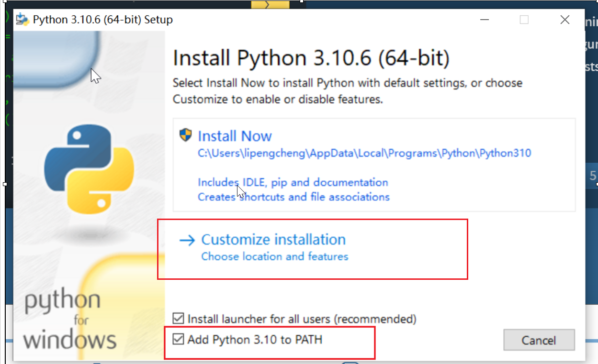Click 'Choose location and features' subtitle
The height and width of the screenshot is (364, 598).
(x=274, y=257)
